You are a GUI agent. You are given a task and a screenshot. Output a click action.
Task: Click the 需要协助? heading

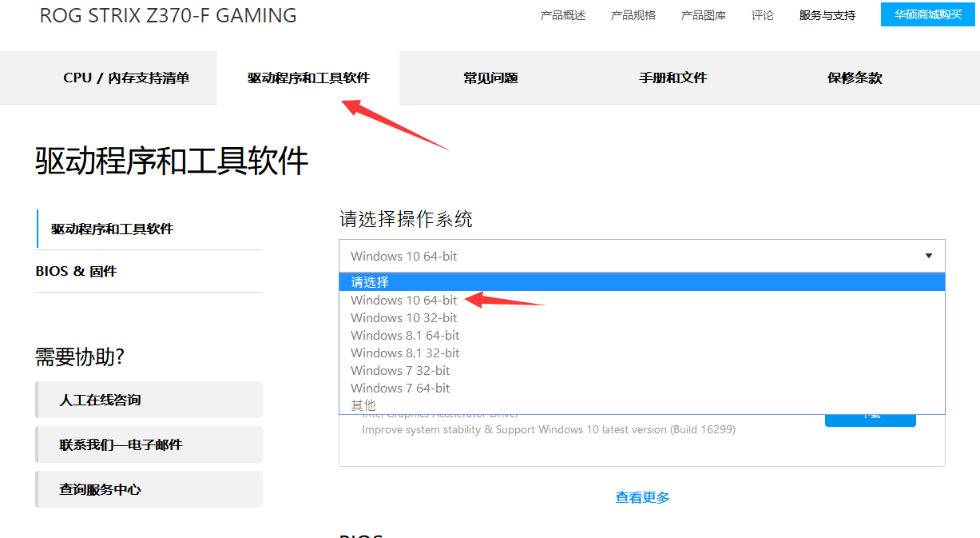80,357
